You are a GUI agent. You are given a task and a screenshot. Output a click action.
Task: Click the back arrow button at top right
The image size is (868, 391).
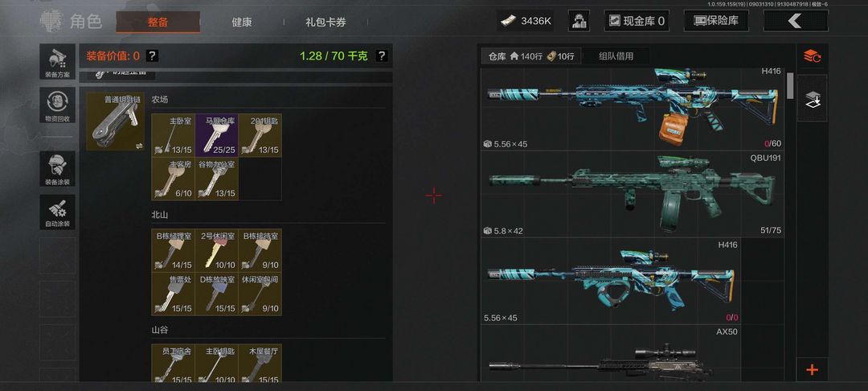click(x=796, y=21)
